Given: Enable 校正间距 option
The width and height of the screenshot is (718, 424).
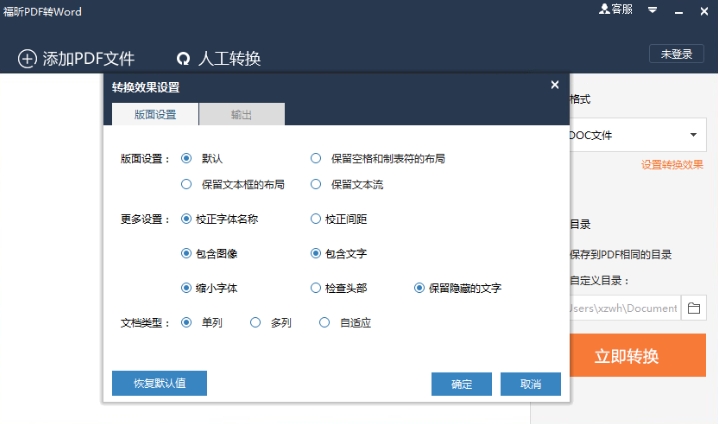Looking at the screenshot, I should click(315, 219).
